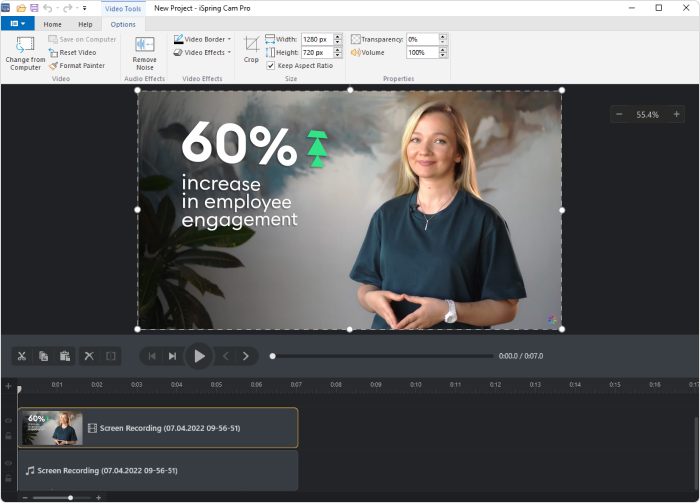
Task: Jump to the end of the video
Action: pos(172,356)
